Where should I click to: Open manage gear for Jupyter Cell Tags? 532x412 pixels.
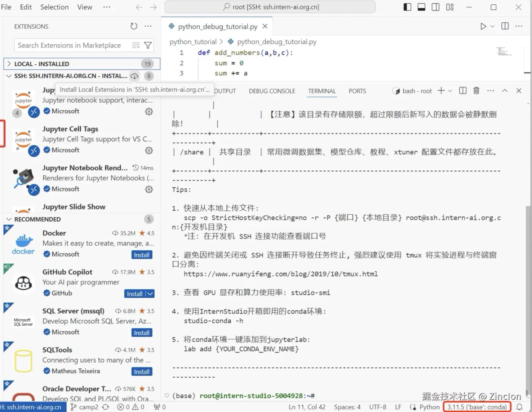point(149,150)
